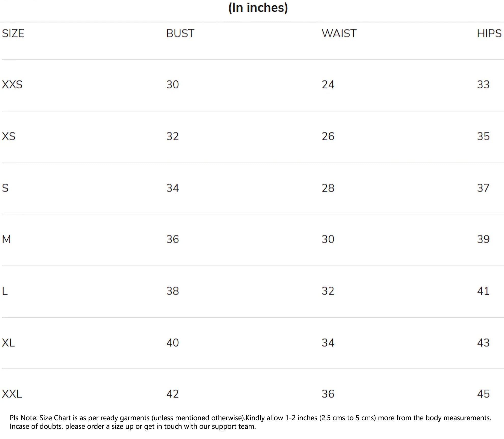This screenshot has width=504, height=439.
Task: Click the WAIST column header
Action: point(339,34)
